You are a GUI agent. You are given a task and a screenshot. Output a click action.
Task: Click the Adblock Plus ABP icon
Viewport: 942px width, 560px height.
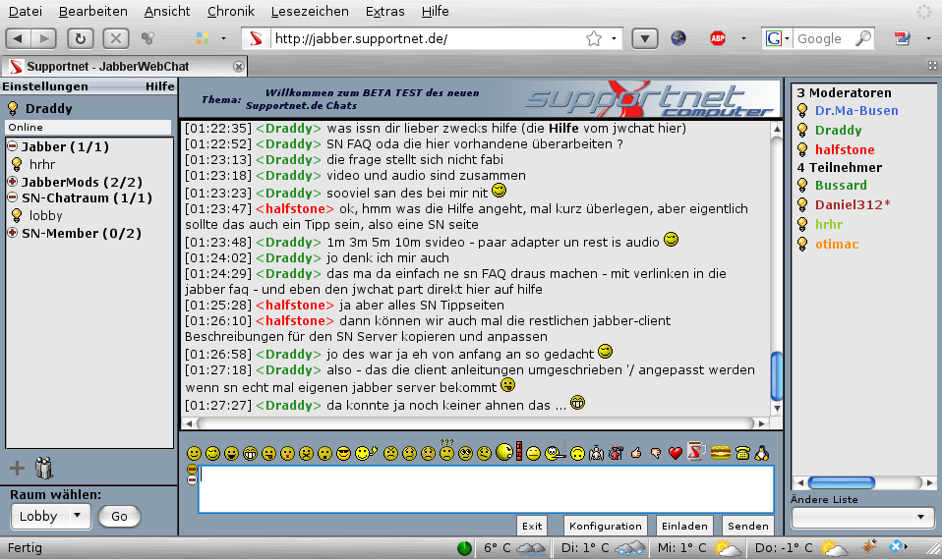pyautogui.click(x=718, y=38)
